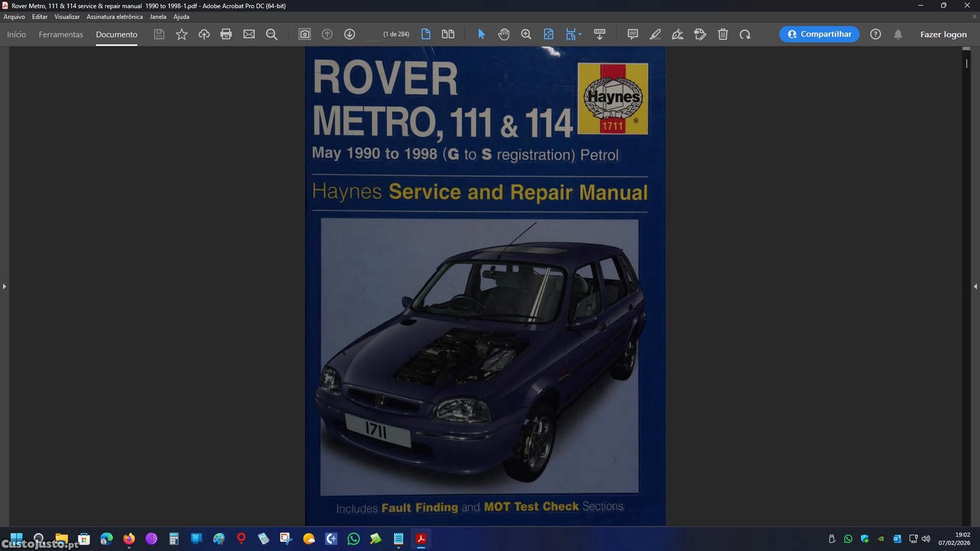Open the Visualizar menu
Viewport: 980px width, 551px height.
[x=67, y=17]
